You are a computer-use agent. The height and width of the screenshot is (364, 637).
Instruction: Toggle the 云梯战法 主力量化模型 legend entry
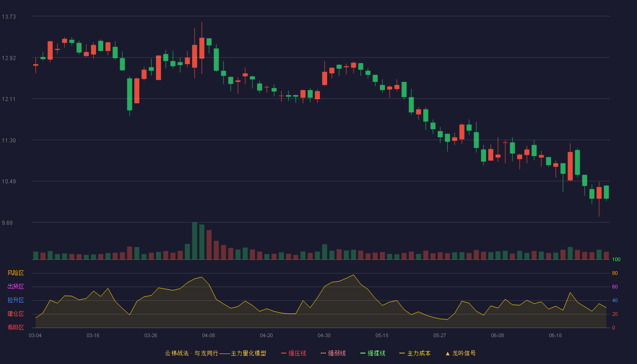pos(215,353)
